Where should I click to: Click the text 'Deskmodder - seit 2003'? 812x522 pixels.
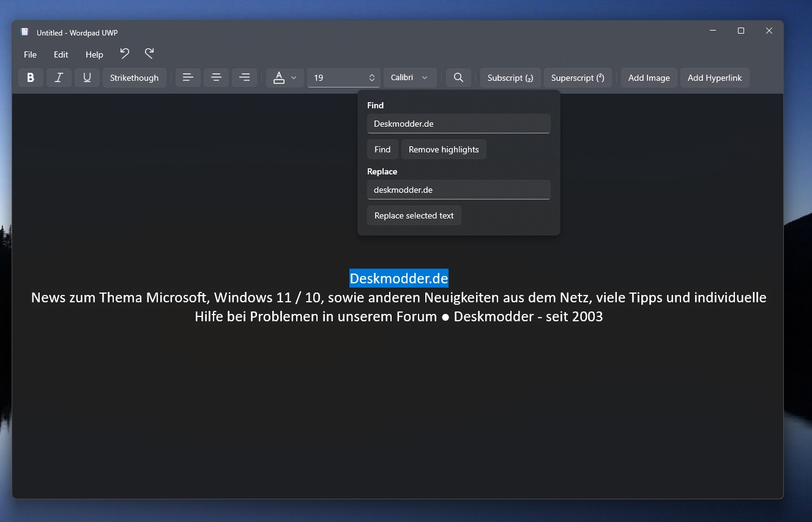[x=528, y=316]
